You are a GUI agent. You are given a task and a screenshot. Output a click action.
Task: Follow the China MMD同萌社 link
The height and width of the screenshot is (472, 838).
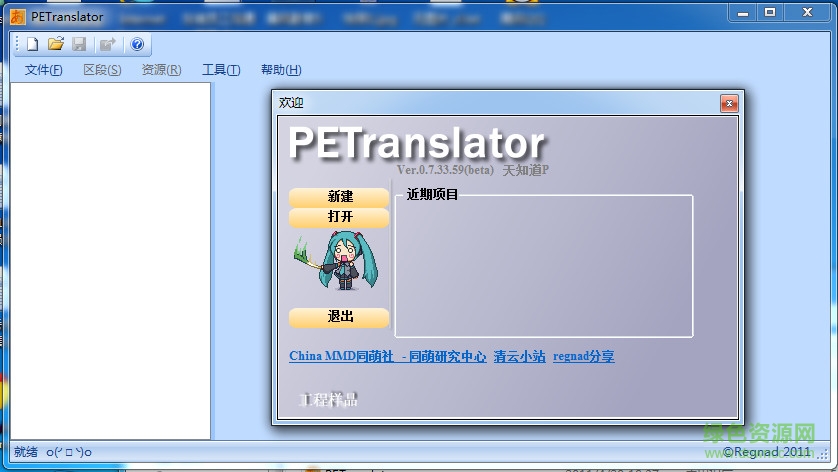click(338, 356)
